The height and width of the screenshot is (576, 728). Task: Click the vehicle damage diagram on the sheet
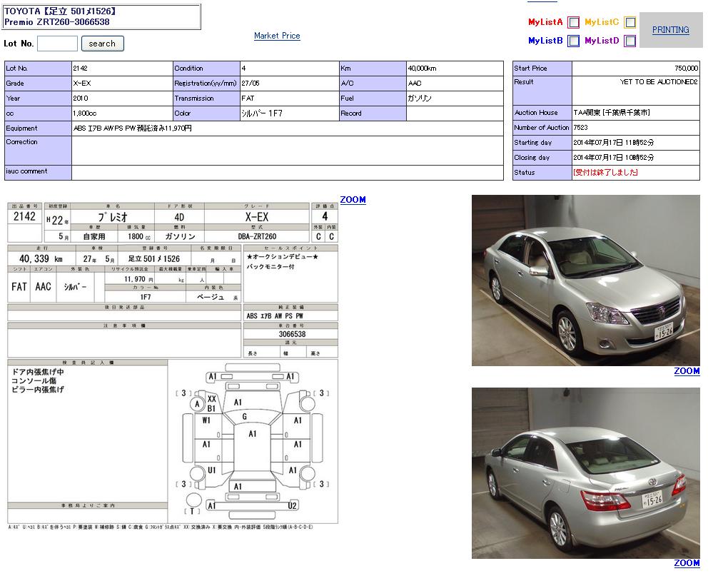click(252, 443)
